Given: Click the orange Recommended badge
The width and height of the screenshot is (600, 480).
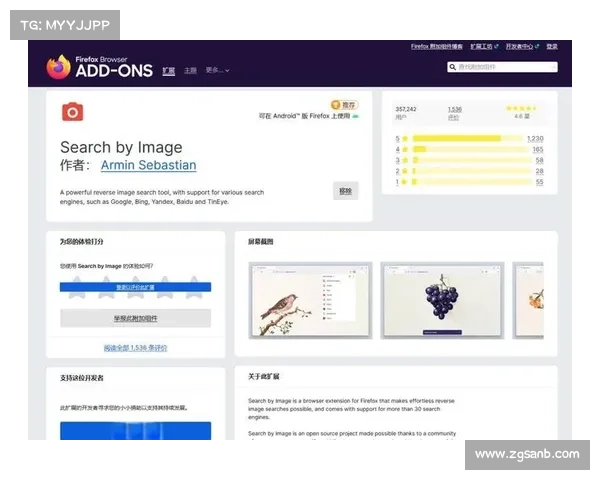Looking at the screenshot, I should tap(343, 104).
